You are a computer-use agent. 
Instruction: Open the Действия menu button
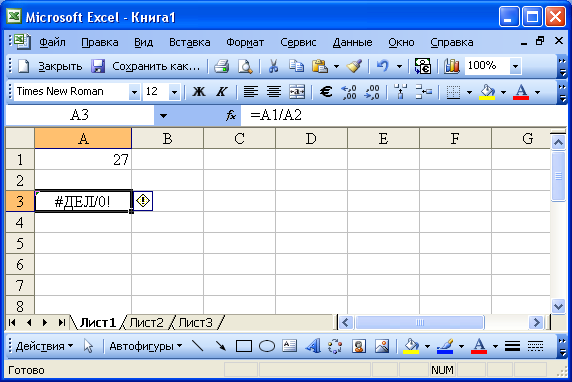click(45, 346)
